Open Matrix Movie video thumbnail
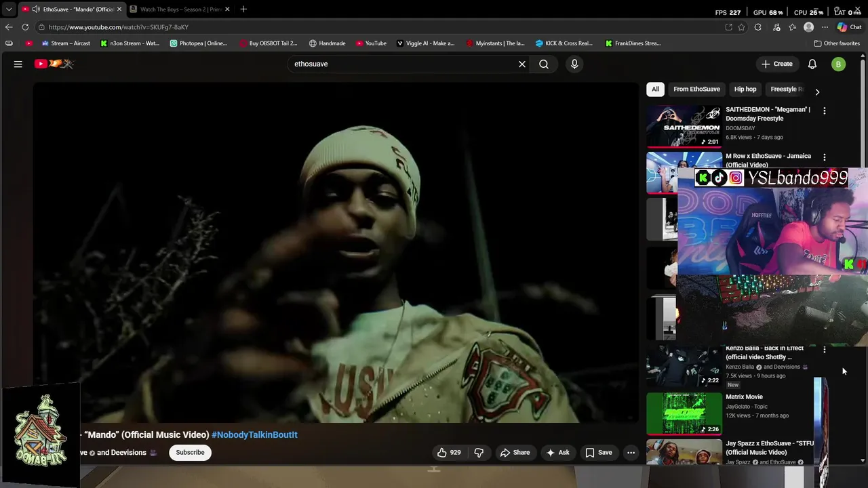Image resolution: width=868 pixels, height=488 pixels. [x=684, y=414]
